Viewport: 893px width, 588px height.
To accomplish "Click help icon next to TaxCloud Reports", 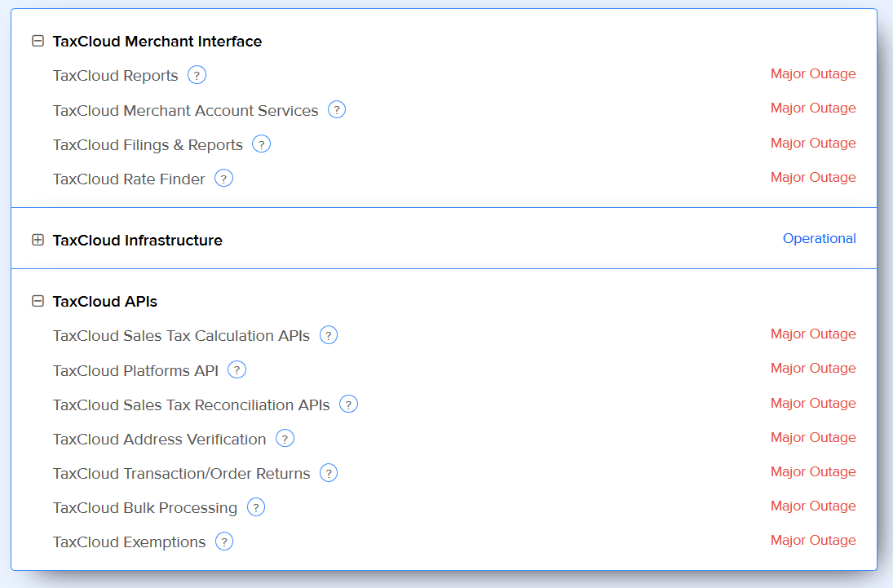I will tap(197, 75).
